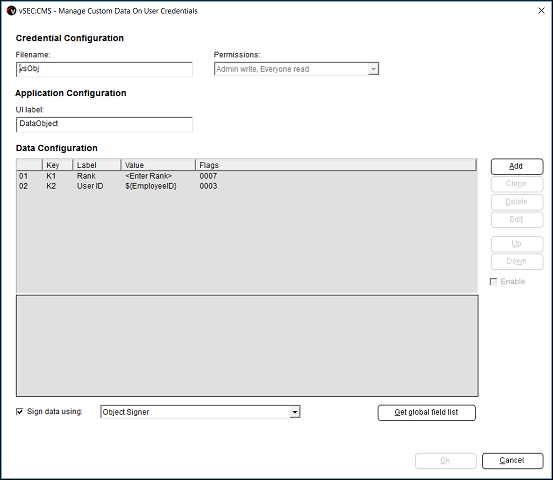553x480 pixels.
Task: Select row number 02
Action: pyautogui.click(x=23, y=186)
